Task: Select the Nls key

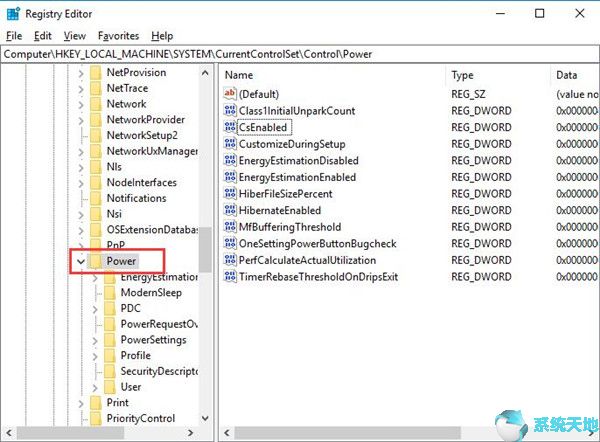Action: pos(114,167)
